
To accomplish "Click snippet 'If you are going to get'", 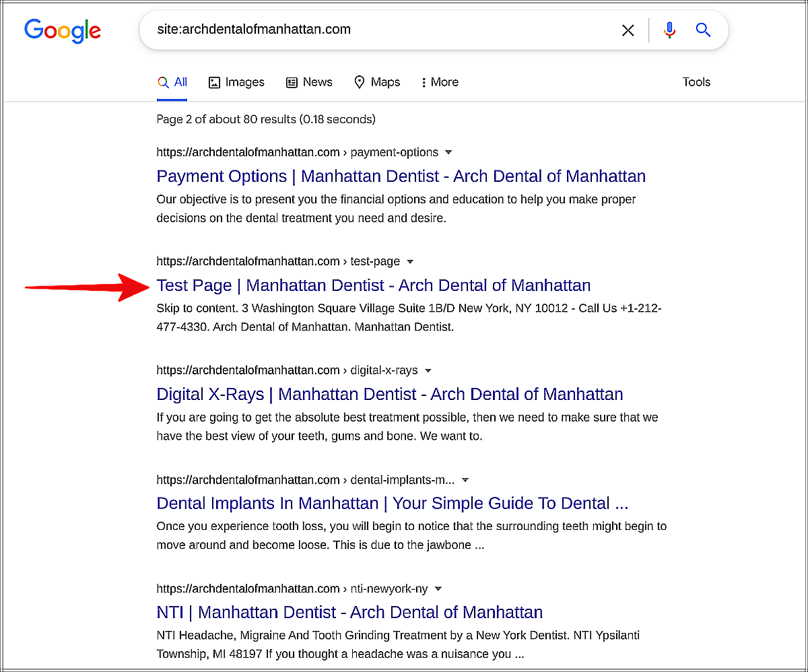I will [407, 426].
